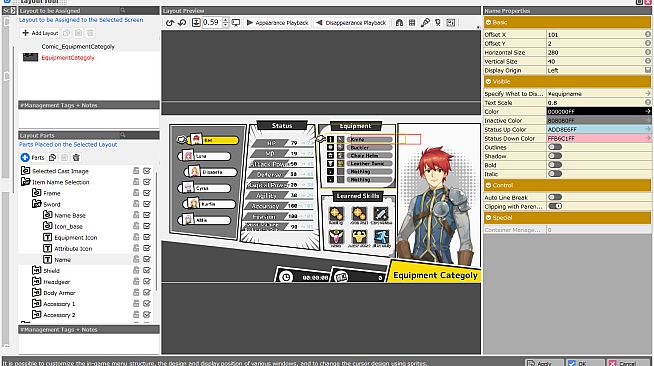Image resolution: width=654 pixels, height=366 pixels.
Task: Start Appearance Playback
Action: point(277,23)
